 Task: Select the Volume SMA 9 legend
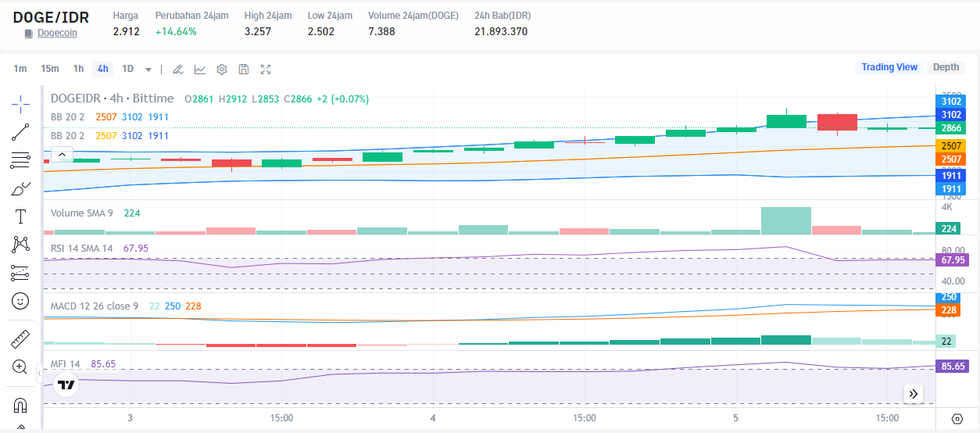point(83,213)
